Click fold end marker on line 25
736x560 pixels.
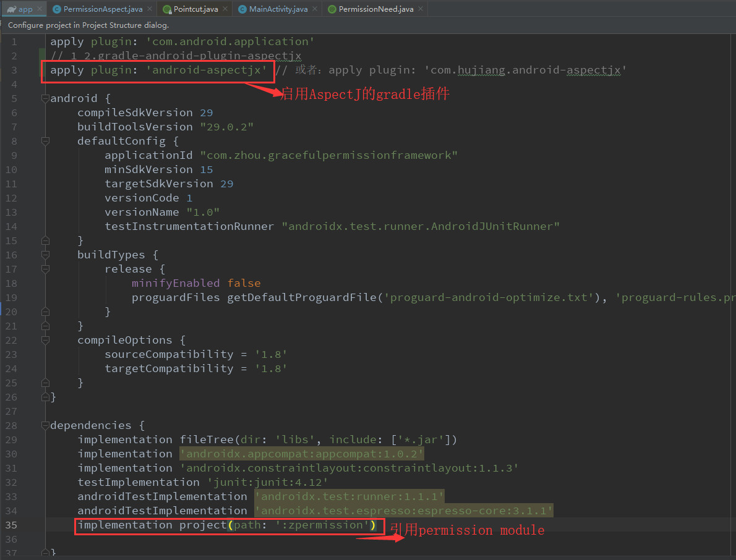(x=46, y=383)
